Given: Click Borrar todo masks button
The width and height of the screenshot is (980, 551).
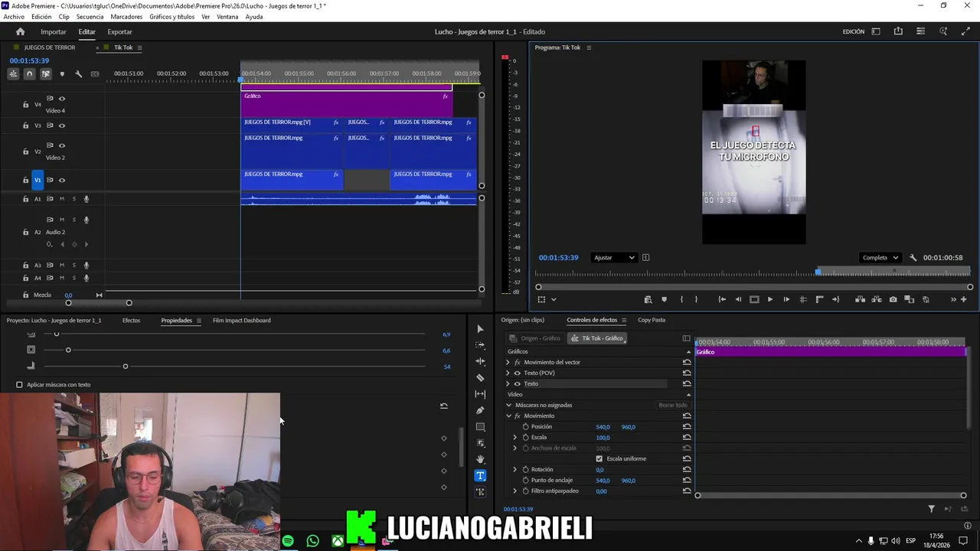Looking at the screenshot, I should (673, 405).
